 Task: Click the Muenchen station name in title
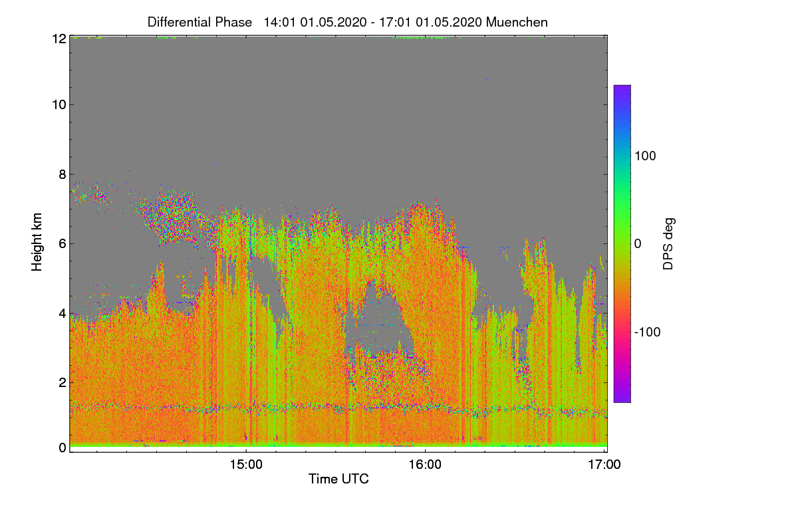pyautogui.click(x=517, y=22)
